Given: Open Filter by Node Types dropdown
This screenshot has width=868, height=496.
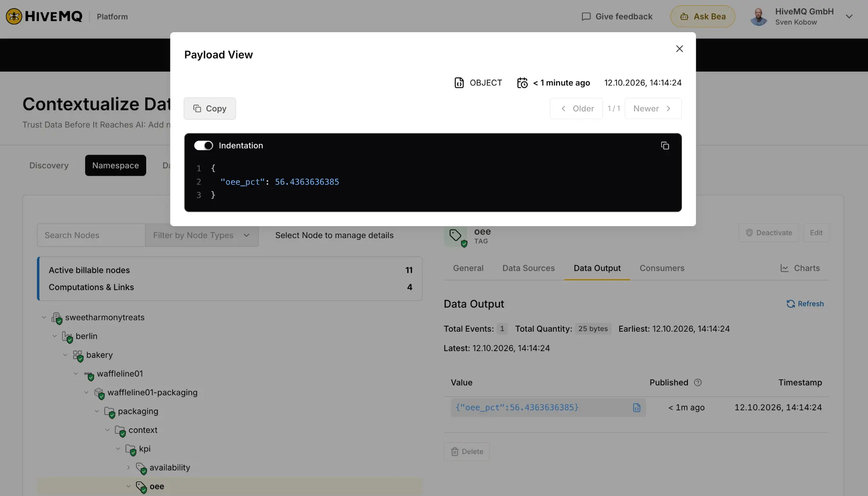Looking at the screenshot, I should point(202,235).
